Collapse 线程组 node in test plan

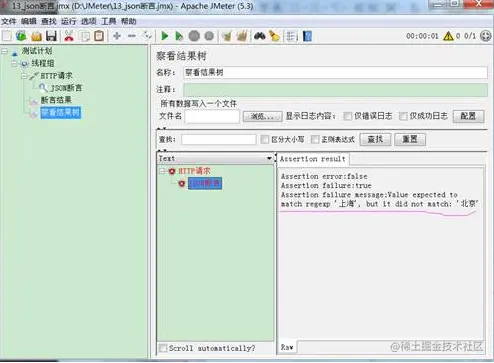click(x=14, y=63)
